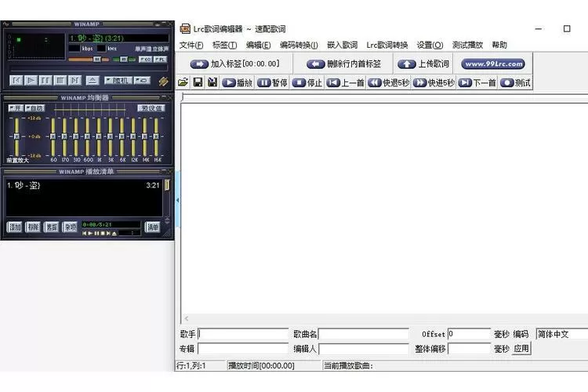Click the 60 Hz equalizer band slider
The image size is (588, 392).
pos(53,136)
